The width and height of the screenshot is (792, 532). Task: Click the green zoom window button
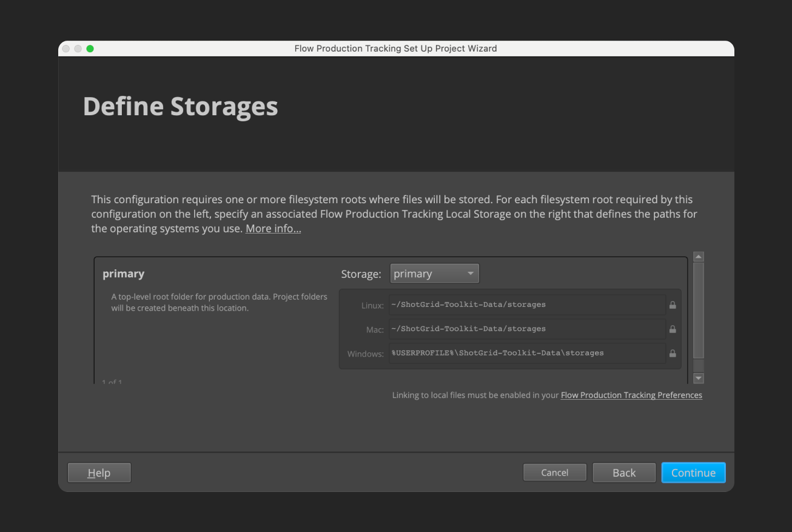coord(90,49)
